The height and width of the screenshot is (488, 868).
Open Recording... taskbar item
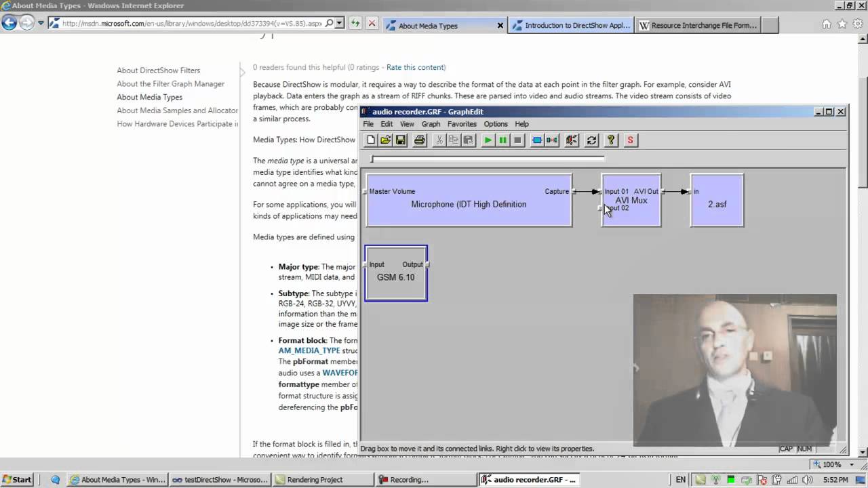[x=425, y=479]
